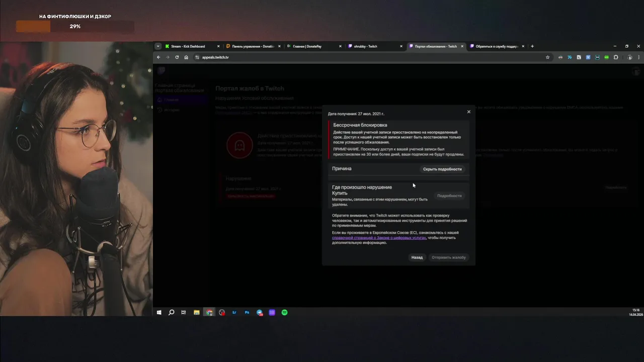Go forward in browser history
Viewport: 644px width, 362px height.
pos(168,57)
